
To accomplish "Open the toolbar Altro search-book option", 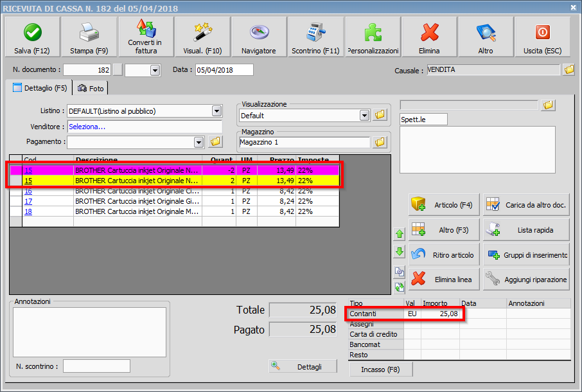I will tap(486, 37).
